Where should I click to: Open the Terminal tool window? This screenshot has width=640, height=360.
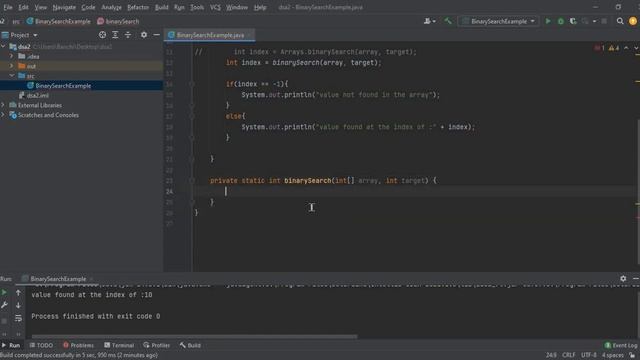point(119,345)
